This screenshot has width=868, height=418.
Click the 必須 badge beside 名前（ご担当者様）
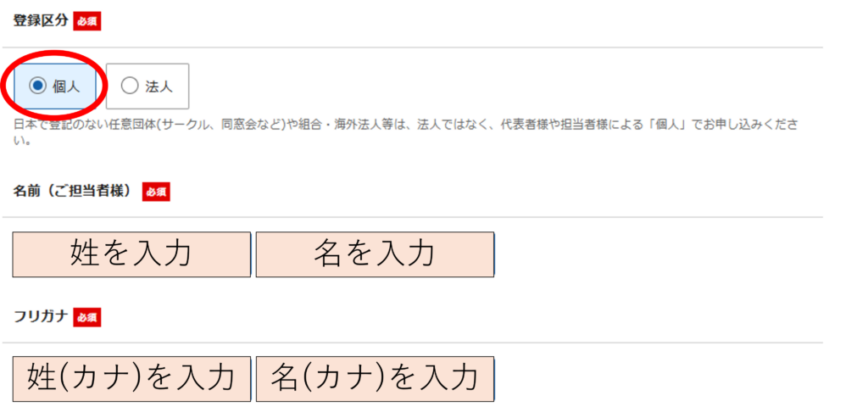[x=156, y=192]
